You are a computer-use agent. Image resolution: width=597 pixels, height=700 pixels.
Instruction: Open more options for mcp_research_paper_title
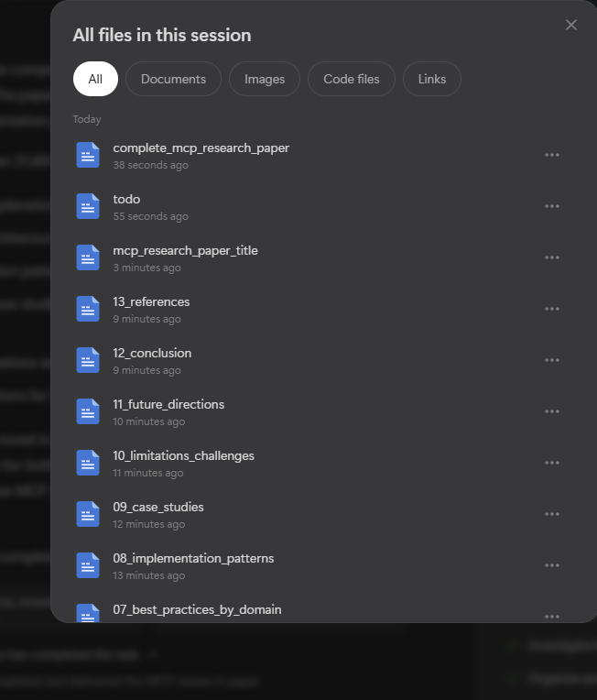pos(552,257)
